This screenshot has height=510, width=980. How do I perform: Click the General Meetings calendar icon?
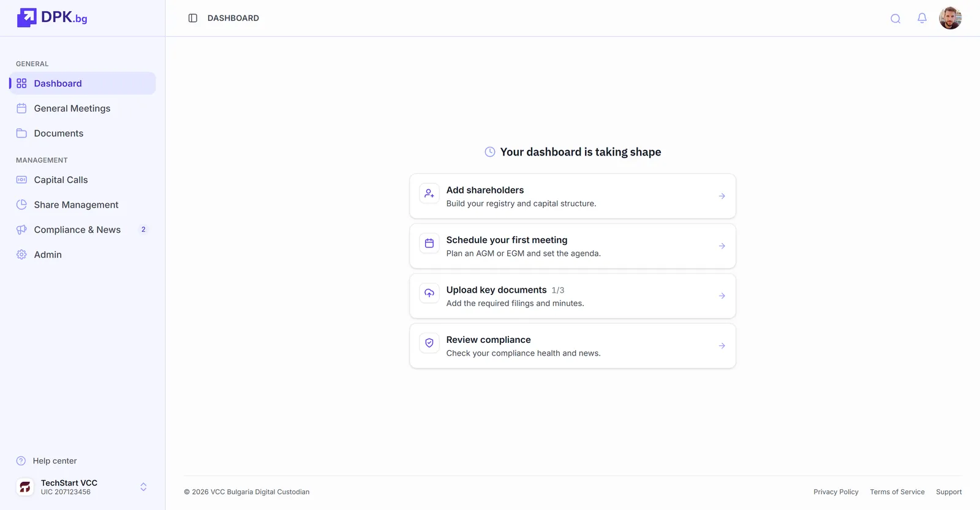pos(21,108)
